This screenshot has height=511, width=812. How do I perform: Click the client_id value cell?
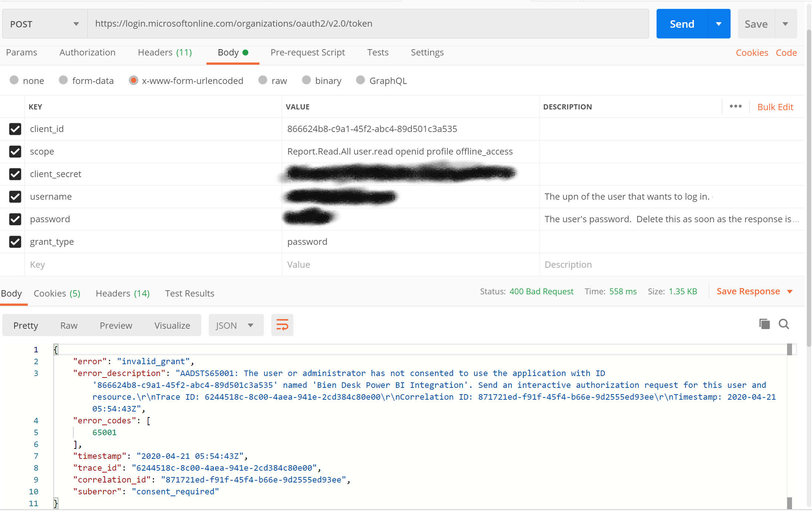click(x=410, y=129)
